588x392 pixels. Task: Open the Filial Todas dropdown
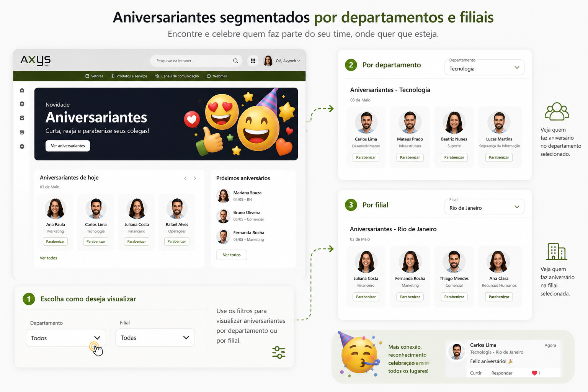(155, 338)
